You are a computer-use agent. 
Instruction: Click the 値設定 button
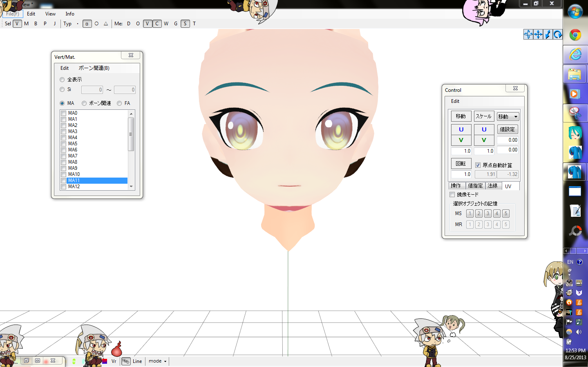click(508, 129)
